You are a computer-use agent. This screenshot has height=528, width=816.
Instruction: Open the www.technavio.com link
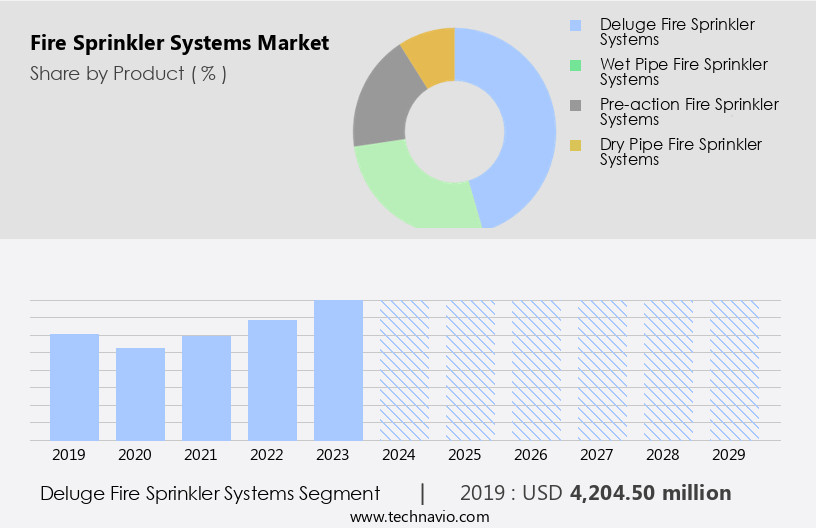[x=419, y=516]
